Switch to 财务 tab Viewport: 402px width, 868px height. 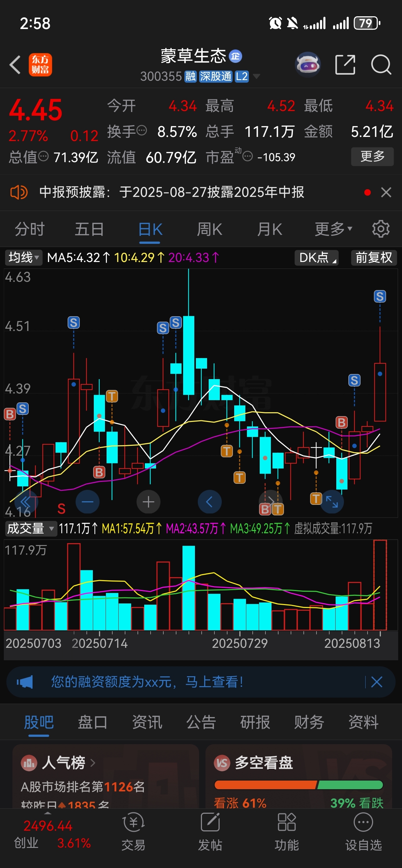[309, 722]
